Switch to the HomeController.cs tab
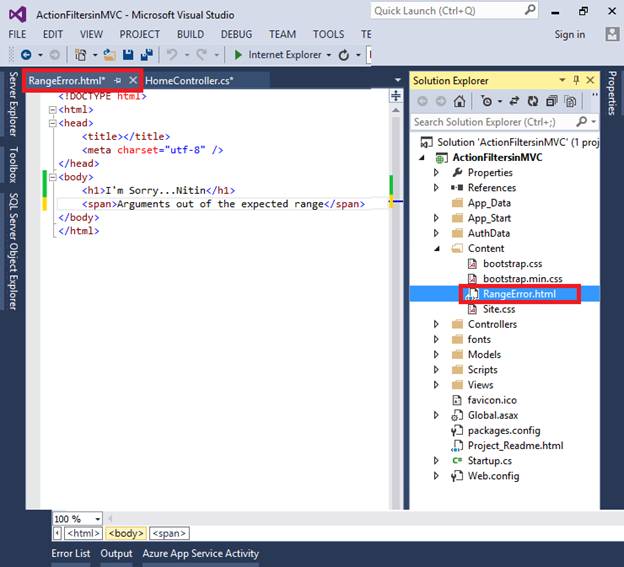624x567 pixels. tap(188, 80)
